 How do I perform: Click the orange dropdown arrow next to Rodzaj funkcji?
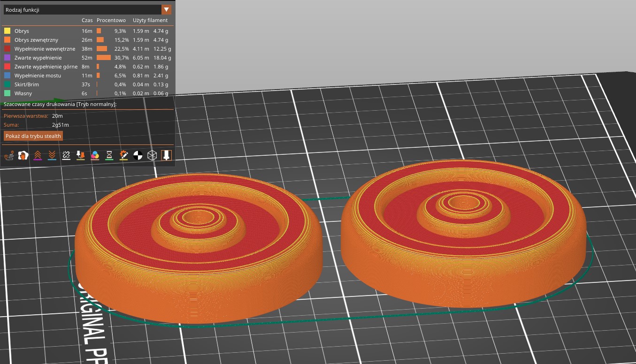tap(167, 9)
